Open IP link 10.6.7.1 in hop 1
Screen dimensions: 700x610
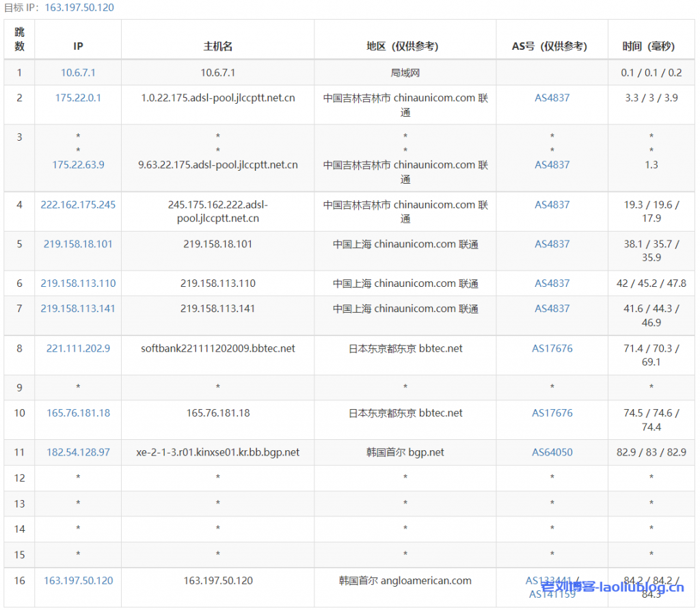pyautogui.click(x=78, y=72)
